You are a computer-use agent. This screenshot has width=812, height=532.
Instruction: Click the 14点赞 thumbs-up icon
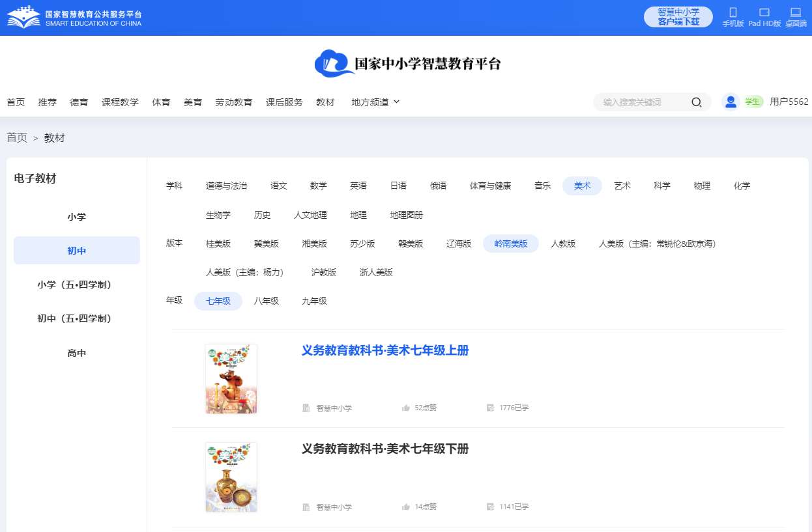coord(406,507)
